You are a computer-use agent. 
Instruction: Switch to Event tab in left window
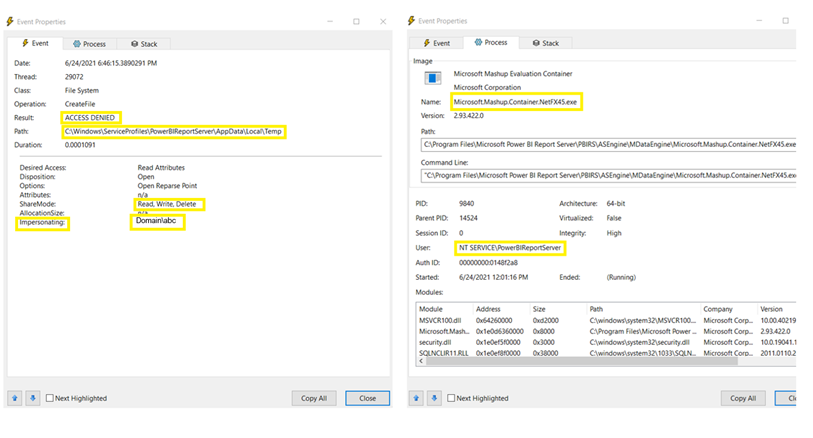[x=35, y=44]
